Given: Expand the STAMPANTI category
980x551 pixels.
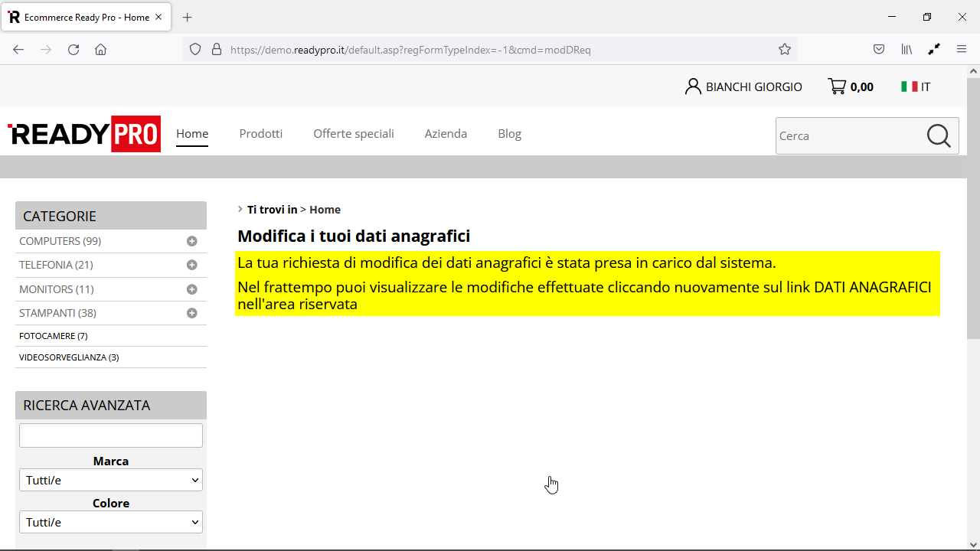Looking at the screenshot, I should tap(191, 312).
